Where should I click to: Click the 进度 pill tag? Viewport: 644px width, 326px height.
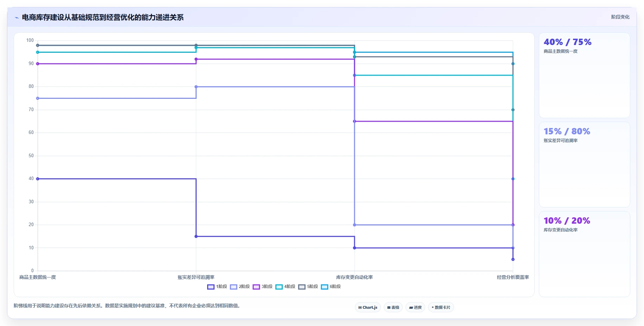pos(415,307)
